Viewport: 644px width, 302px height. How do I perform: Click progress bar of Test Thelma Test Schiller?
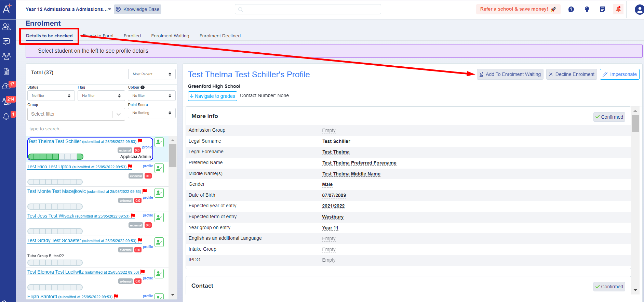[56, 157]
